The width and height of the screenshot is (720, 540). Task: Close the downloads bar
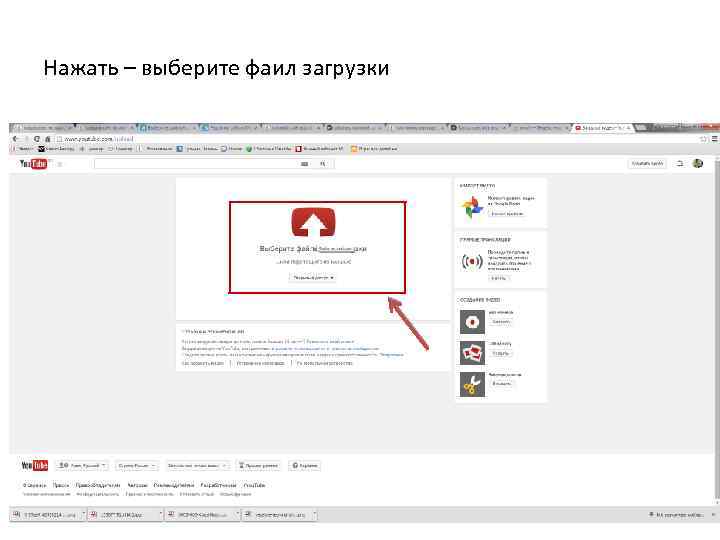pyautogui.click(x=713, y=515)
